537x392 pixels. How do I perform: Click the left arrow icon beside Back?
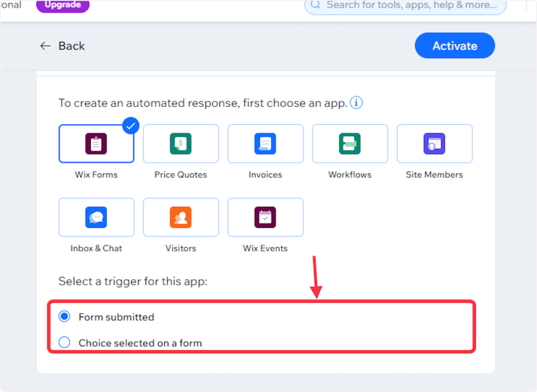click(46, 46)
